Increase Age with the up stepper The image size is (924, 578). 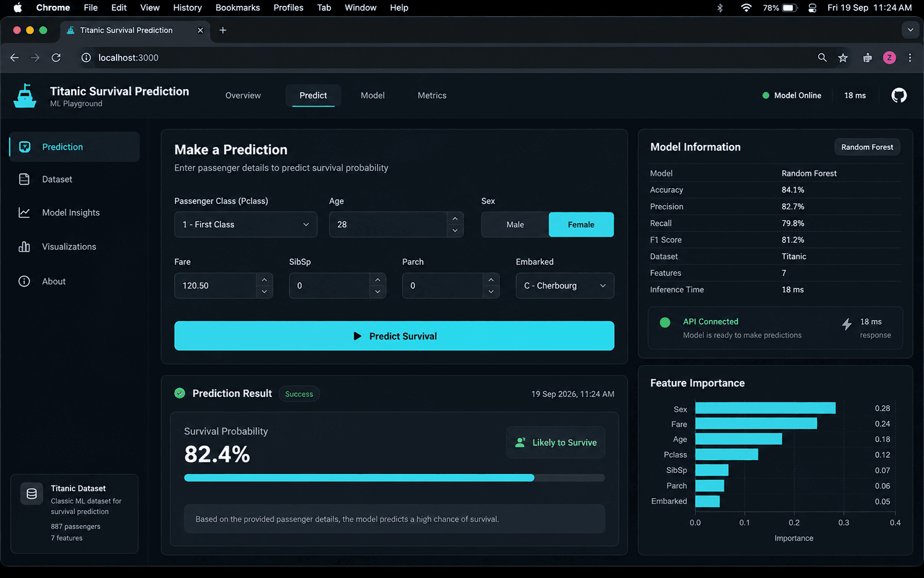tap(455, 218)
